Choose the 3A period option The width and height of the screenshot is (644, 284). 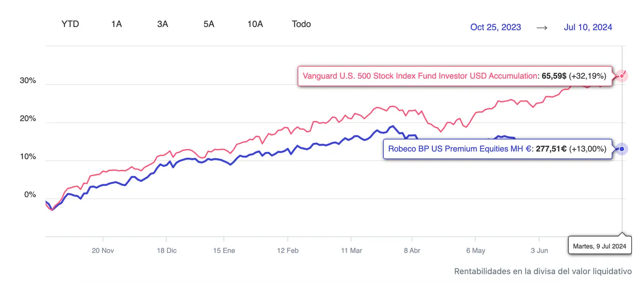click(162, 24)
